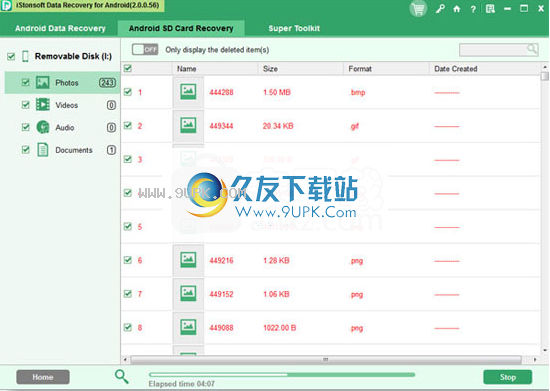Click the Photos count badge 243
This screenshot has height=391, width=550.
[107, 82]
